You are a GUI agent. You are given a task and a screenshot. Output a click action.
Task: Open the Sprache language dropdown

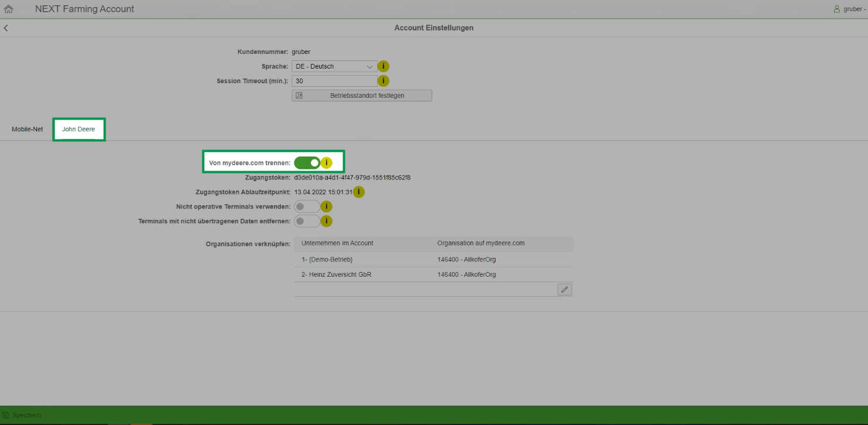pos(334,66)
